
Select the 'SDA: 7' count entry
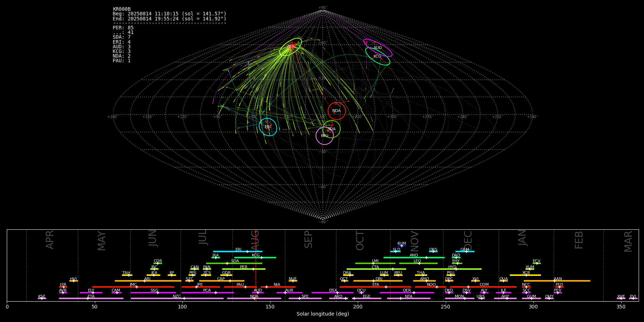tap(122, 37)
